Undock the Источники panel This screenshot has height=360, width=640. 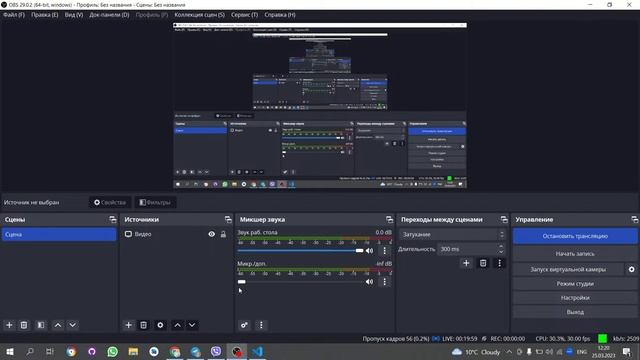pyautogui.click(x=228, y=220)
